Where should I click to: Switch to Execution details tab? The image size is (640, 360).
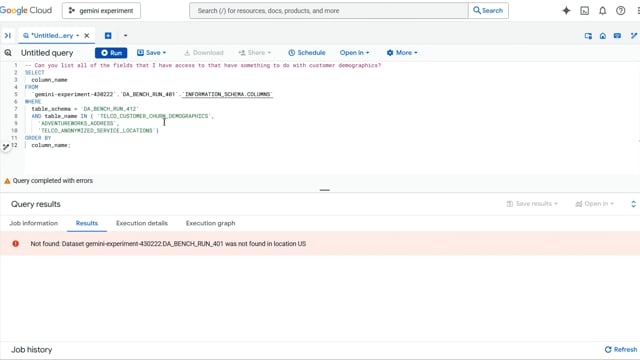(142, 223)
